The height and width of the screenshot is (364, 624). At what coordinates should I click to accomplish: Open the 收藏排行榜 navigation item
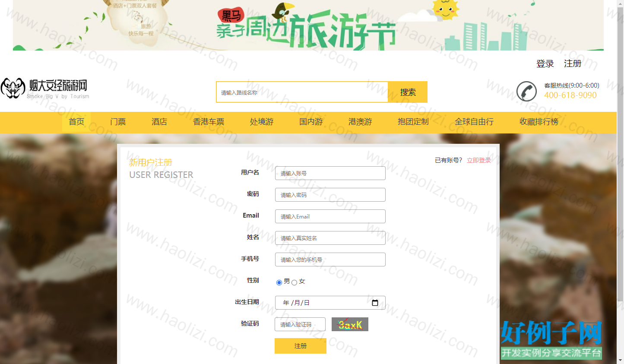539,122
